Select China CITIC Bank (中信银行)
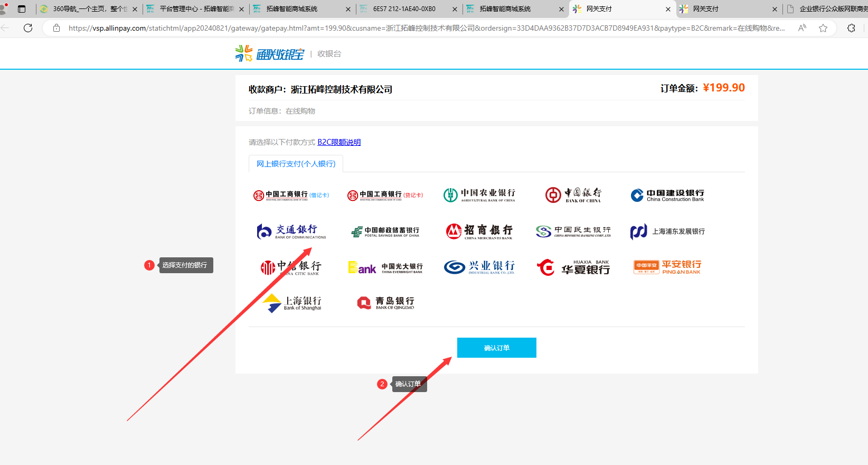This screenshot has height=465, width=868. 291,267
